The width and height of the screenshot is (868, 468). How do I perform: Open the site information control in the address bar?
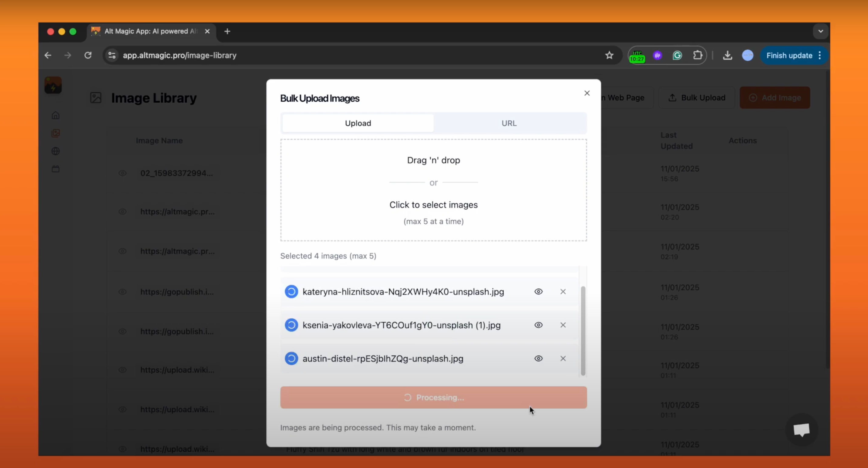click(112, 55)
